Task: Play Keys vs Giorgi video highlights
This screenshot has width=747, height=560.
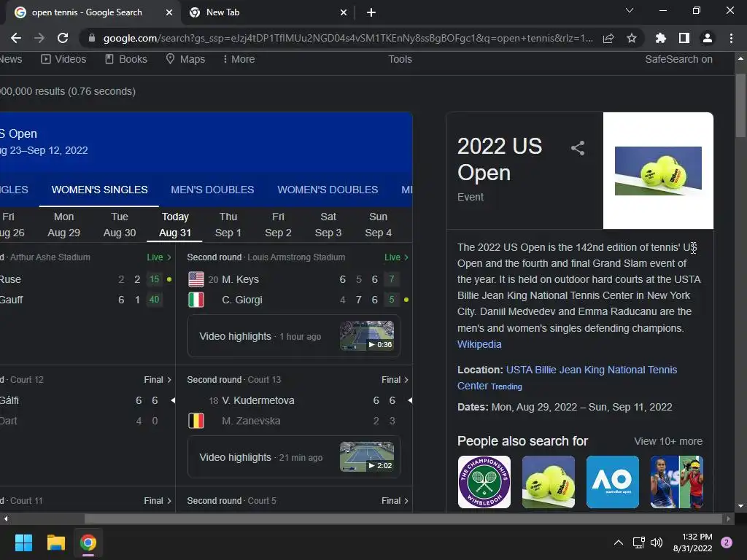Action: (294, 336)
